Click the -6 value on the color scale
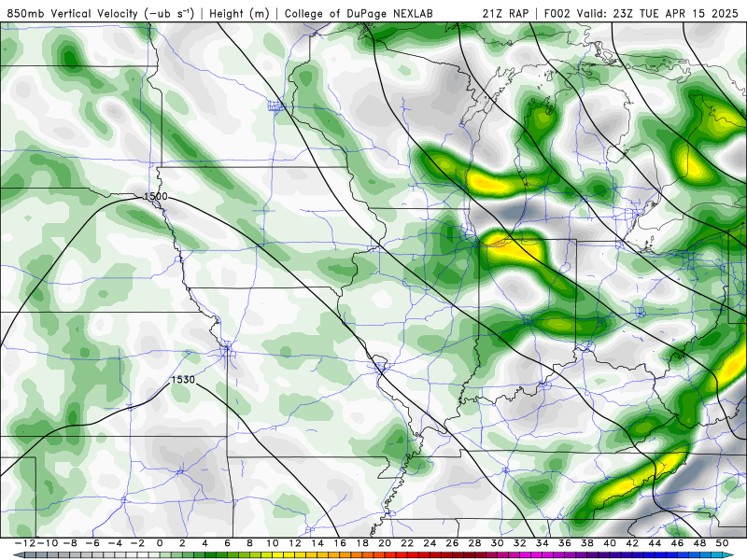Screen dimensions: 747x560 [x=92, y=543]
